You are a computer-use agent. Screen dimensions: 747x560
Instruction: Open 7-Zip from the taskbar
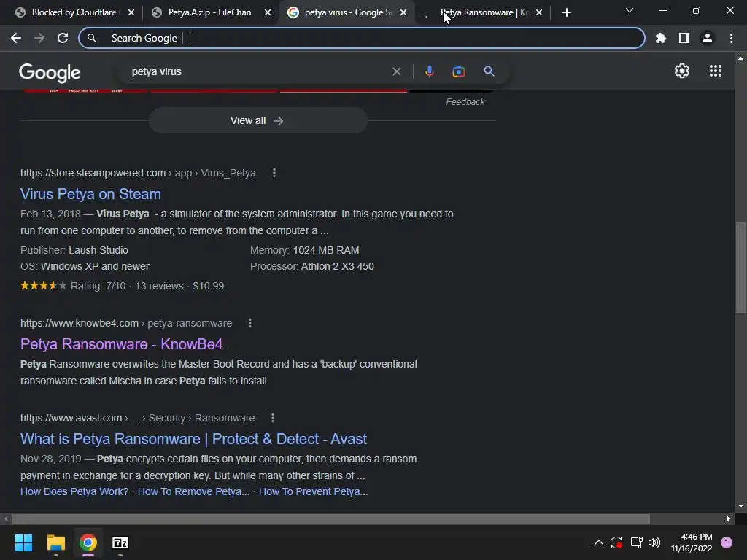120,542
